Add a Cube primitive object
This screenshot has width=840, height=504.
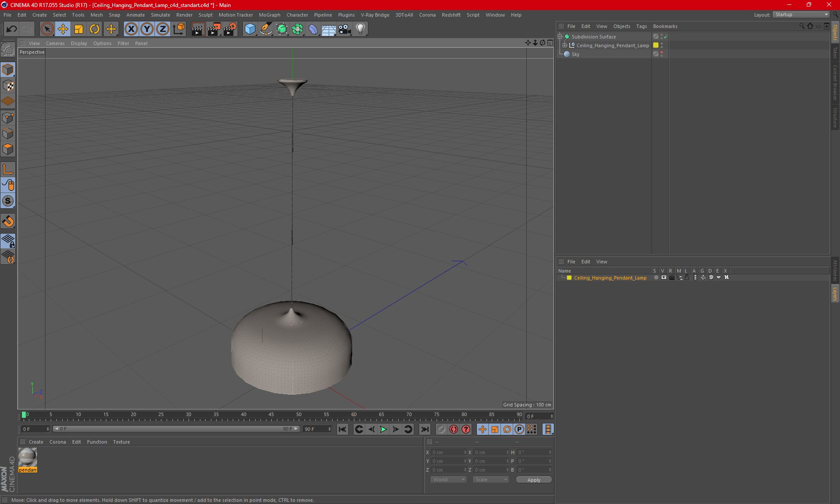tap(250, 29)
